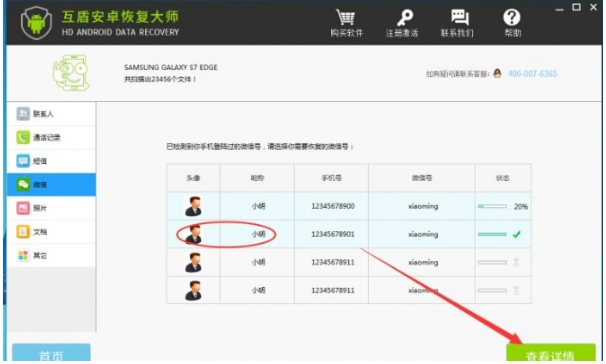Click the 20% progress bar

pyautogui.click(x=492, y=206)
